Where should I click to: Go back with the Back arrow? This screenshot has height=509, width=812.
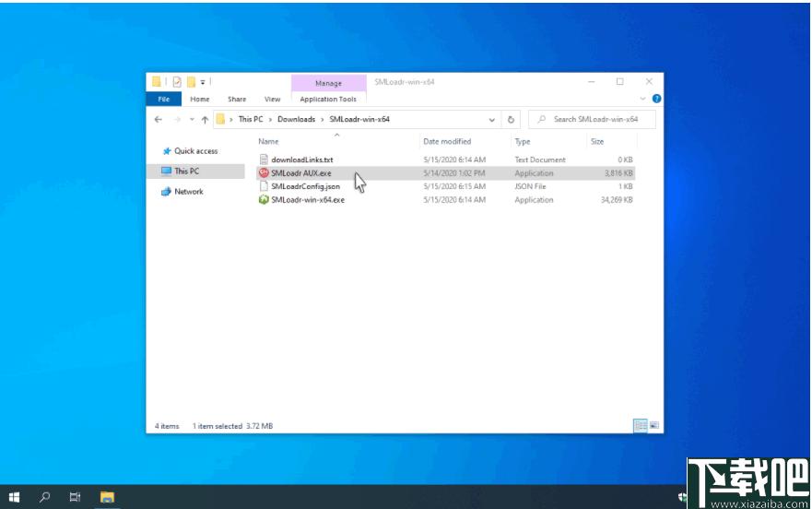click(x=159, y=119)
